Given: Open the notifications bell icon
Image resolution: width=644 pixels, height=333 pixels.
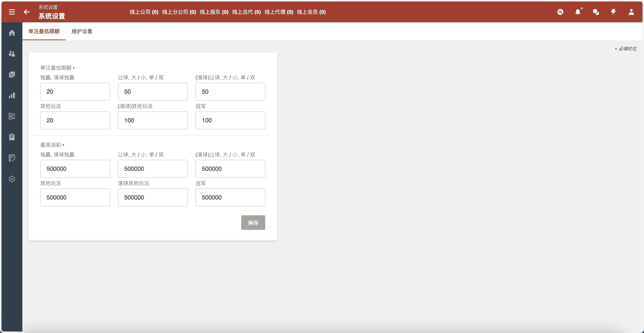Looking at the screenshot, I should click(578, 12).
